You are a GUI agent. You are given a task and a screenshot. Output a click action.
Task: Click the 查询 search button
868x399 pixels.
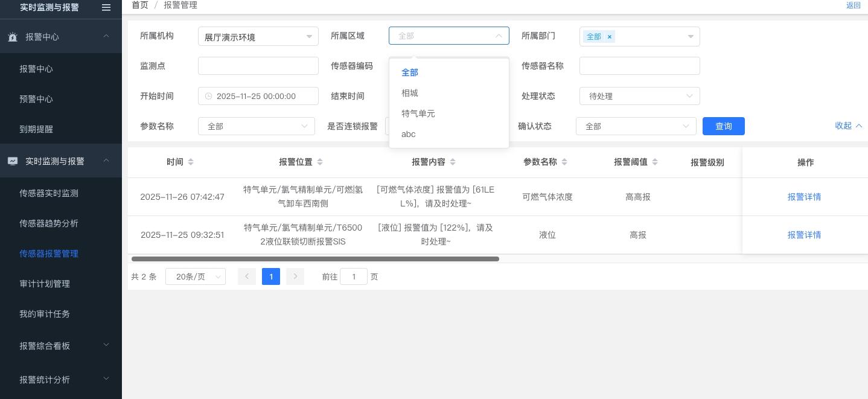[x=723, y=126]
